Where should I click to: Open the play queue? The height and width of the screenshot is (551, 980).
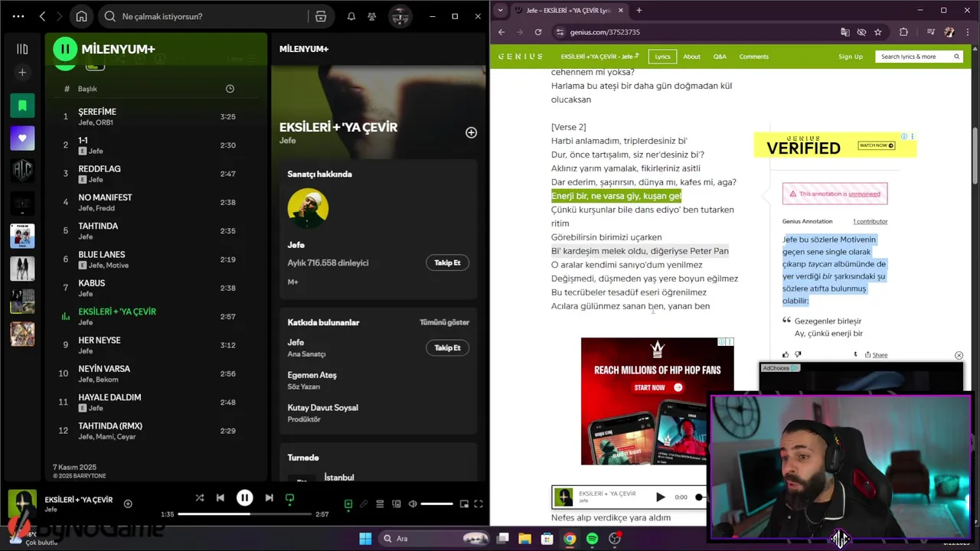pyautogui.click(x=380, y=504)
